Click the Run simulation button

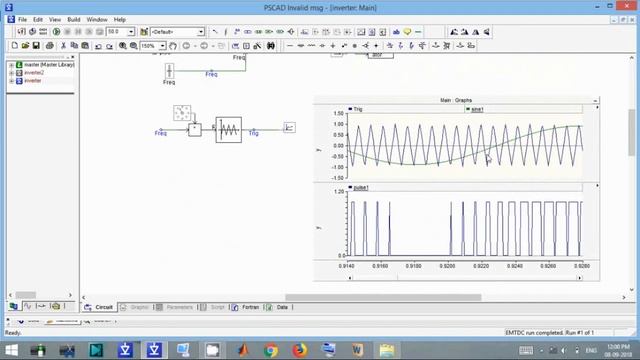[56, 32]
